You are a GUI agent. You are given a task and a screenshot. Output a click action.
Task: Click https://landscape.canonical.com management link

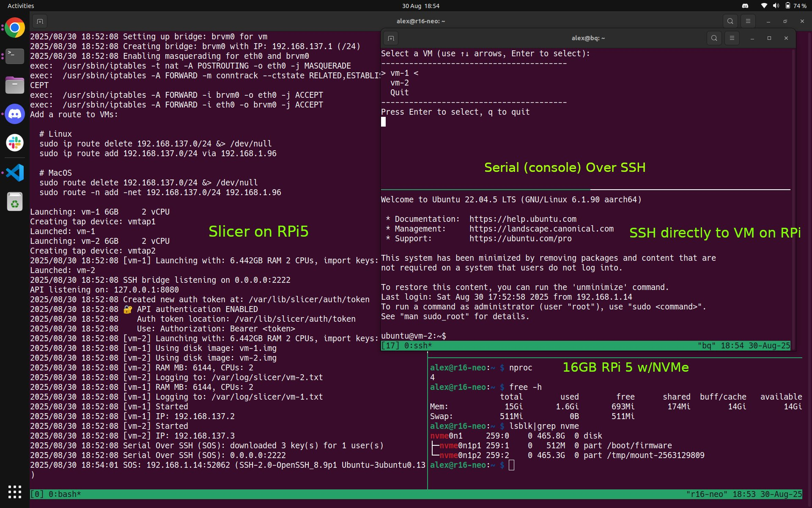541,229
